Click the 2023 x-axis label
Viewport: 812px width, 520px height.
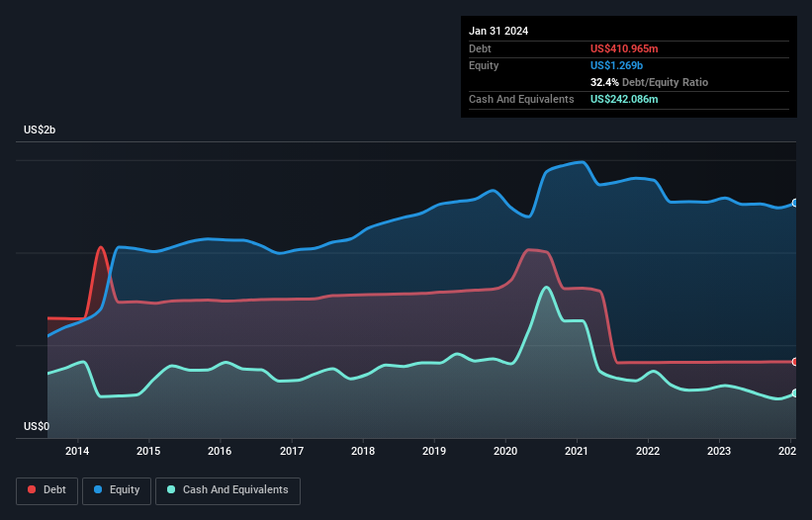(x=719, y=451)
